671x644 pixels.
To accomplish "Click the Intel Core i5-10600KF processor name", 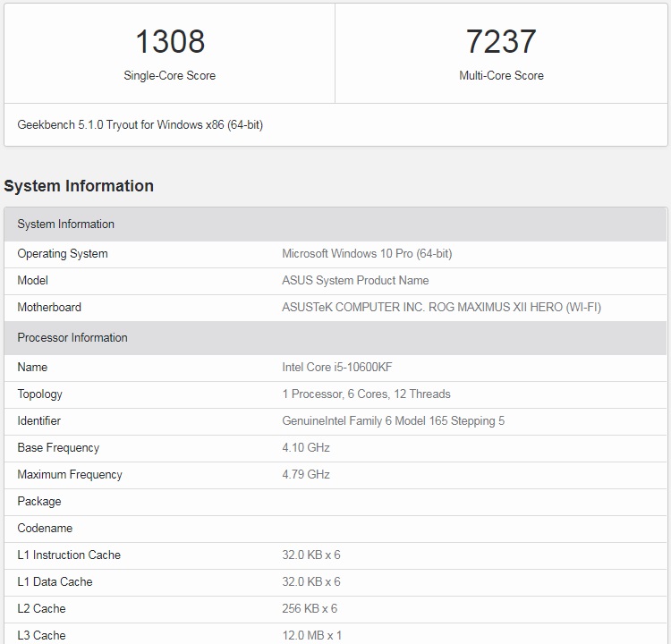I will 336,367.
